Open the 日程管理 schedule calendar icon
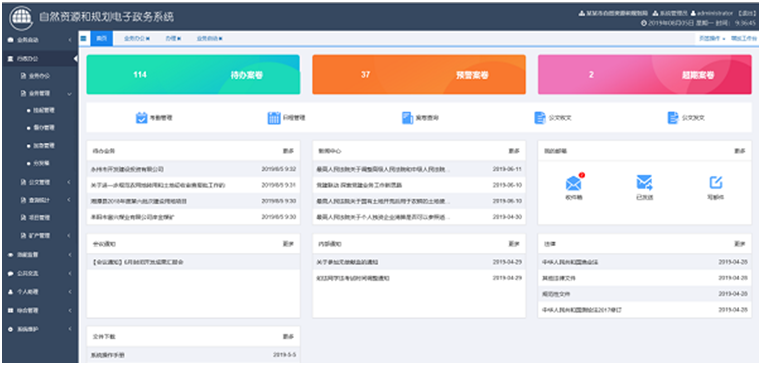The width and height of the screenshot is (761, 365). [x=274, y=118]
